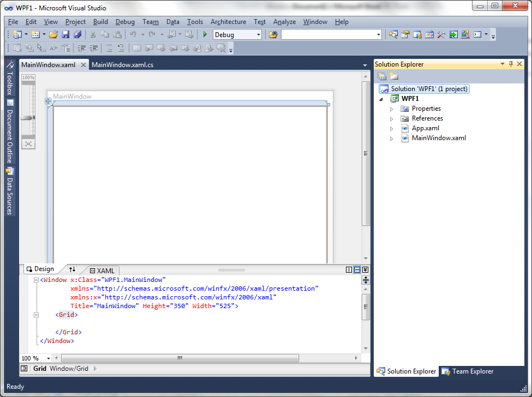
Task: Click the swap panes arrows icon
Action: (x=73, y=269)
